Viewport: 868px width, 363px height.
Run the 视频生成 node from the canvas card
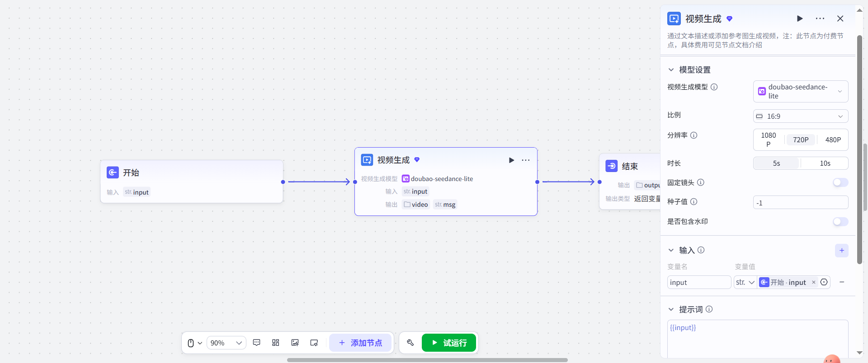[511, 160]
